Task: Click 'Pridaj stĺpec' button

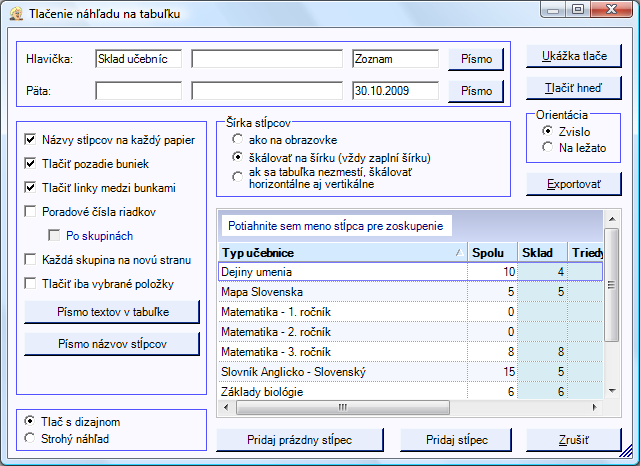Action: (456, 440)
